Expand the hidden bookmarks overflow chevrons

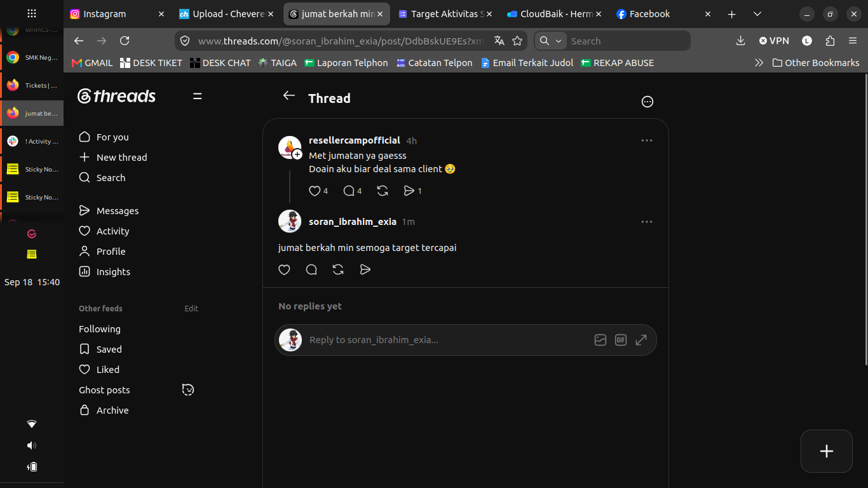tap(759, 63)
